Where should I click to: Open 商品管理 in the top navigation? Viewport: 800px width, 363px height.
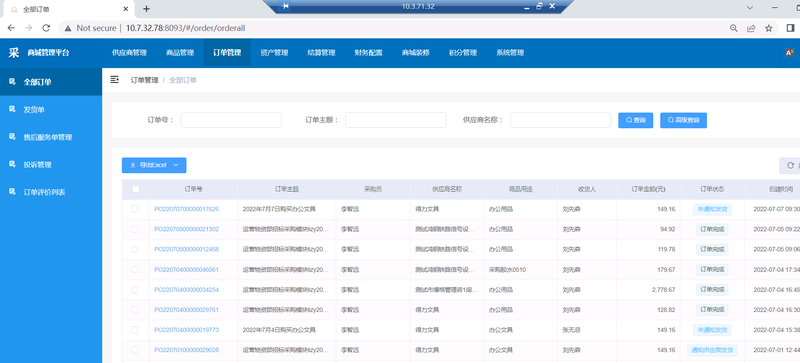click(x=180, y=53)
